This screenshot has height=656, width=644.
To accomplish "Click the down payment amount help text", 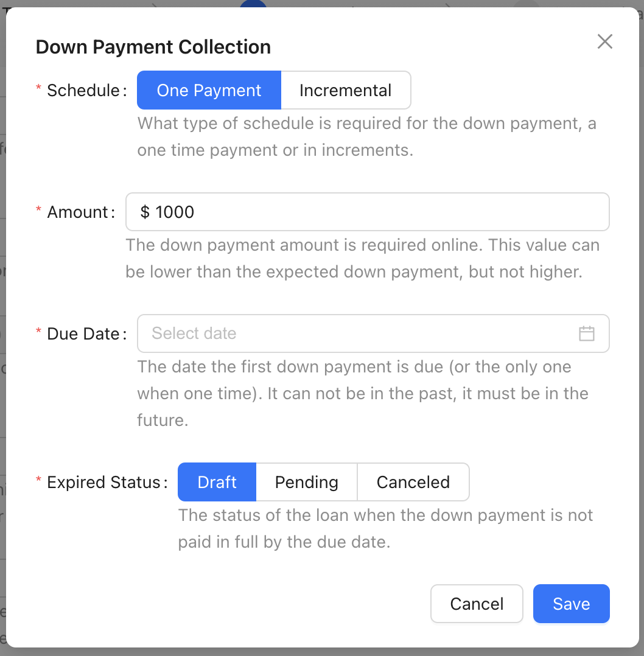I will [362, 259].
